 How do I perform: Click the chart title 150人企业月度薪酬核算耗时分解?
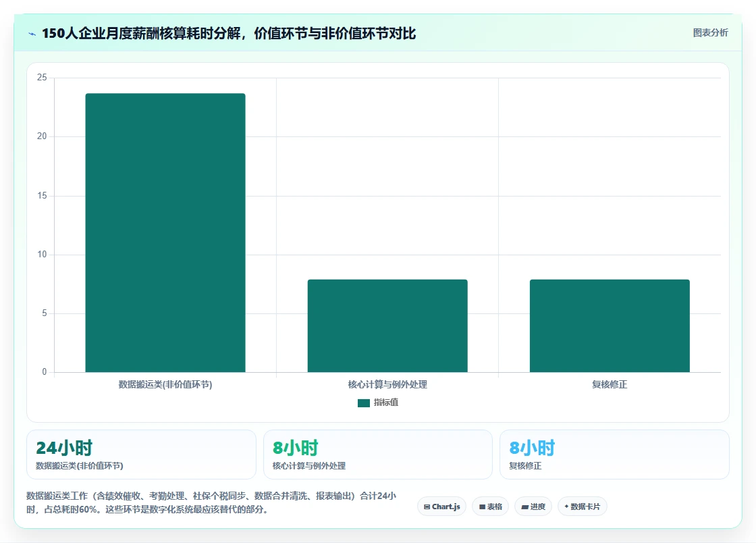(x=229, y=33)
